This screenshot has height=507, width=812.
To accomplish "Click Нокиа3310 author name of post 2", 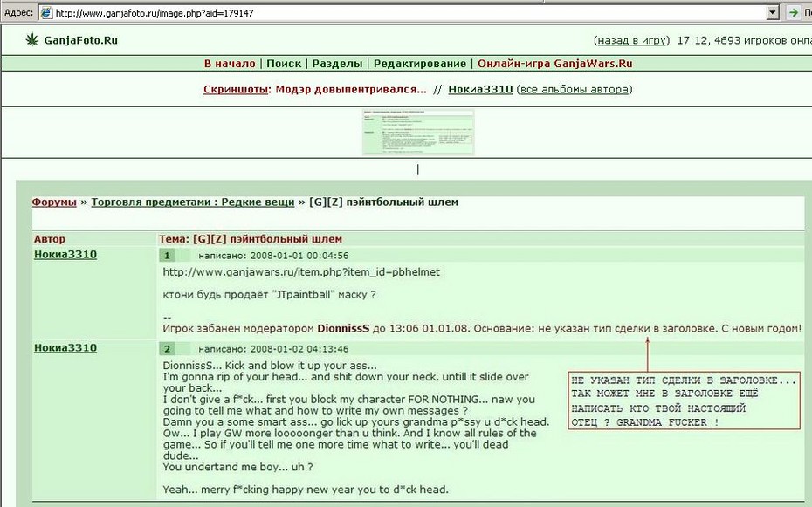I will [x=65, y=347].
